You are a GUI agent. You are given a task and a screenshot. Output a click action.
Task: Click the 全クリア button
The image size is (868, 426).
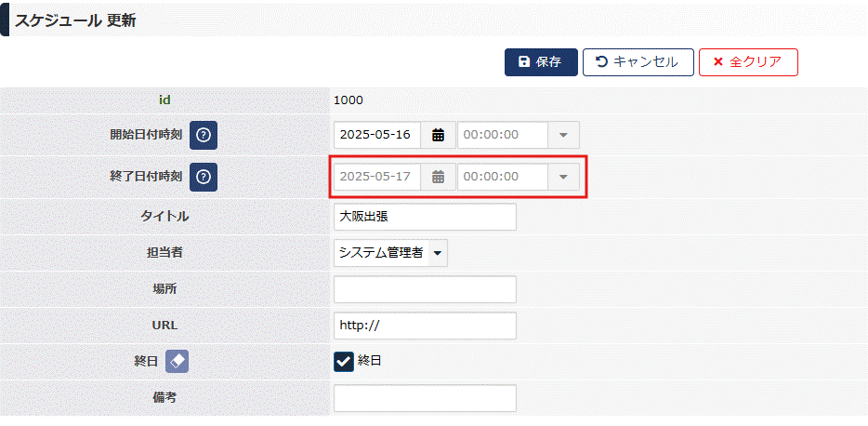click(x=748, y=62)
